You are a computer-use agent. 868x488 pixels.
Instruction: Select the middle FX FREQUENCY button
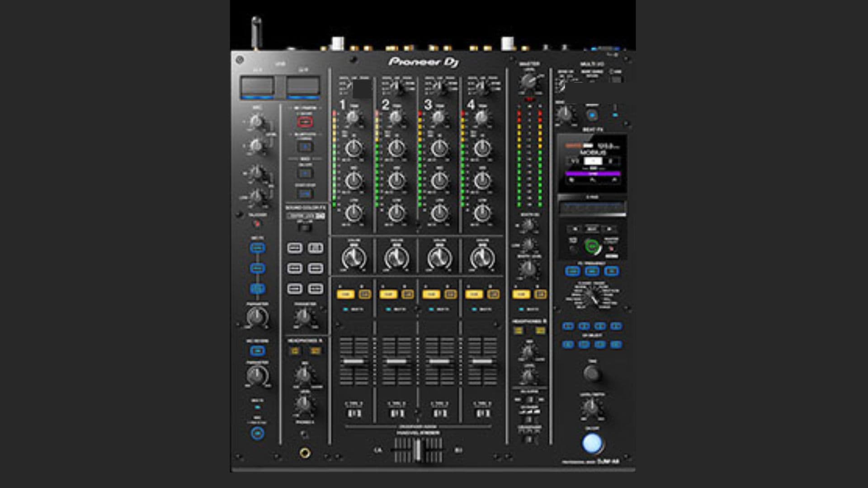pyautogui.click(x=592, y=271)
